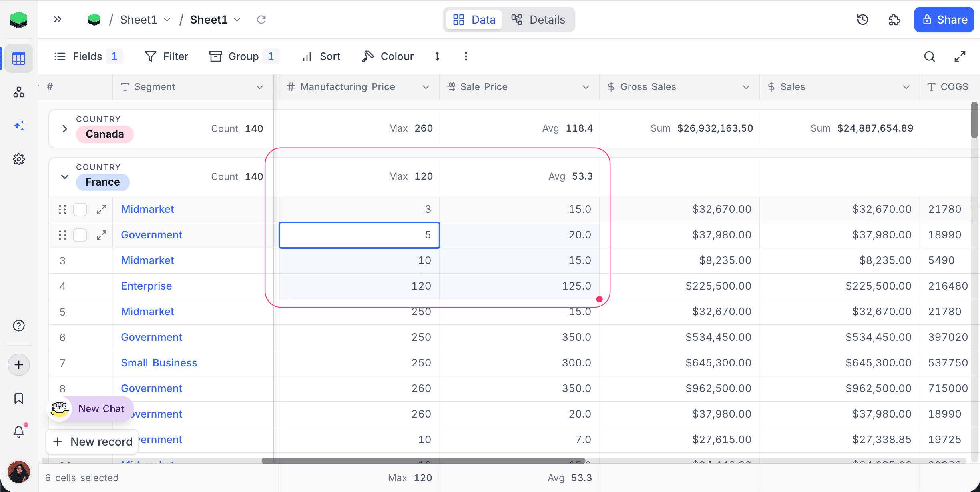Click the Canada group tag
Image resolution: width=980 pixels, height=492 pixels.
click(x=104, y=134)
